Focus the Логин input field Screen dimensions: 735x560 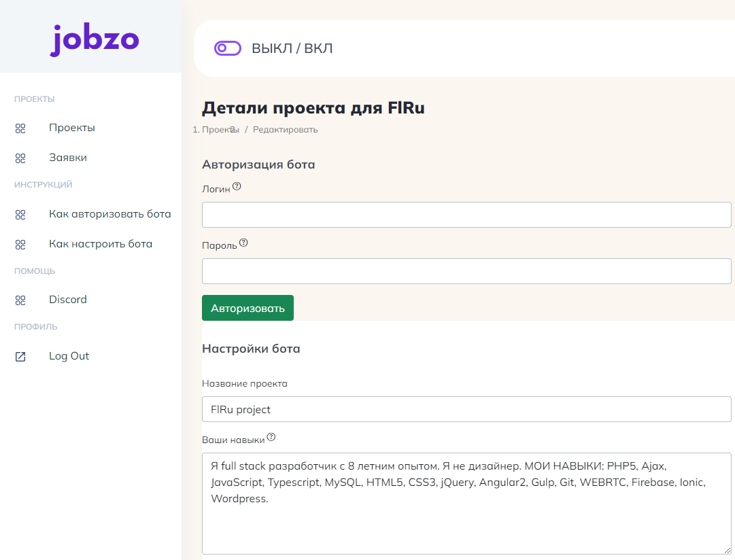466,215
